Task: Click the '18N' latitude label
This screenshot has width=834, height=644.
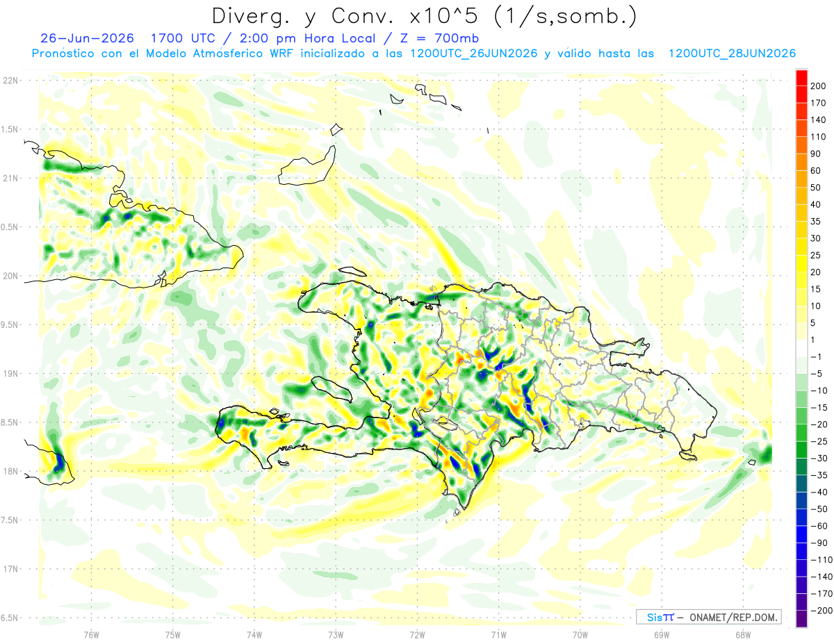Action: pos(9,471)
